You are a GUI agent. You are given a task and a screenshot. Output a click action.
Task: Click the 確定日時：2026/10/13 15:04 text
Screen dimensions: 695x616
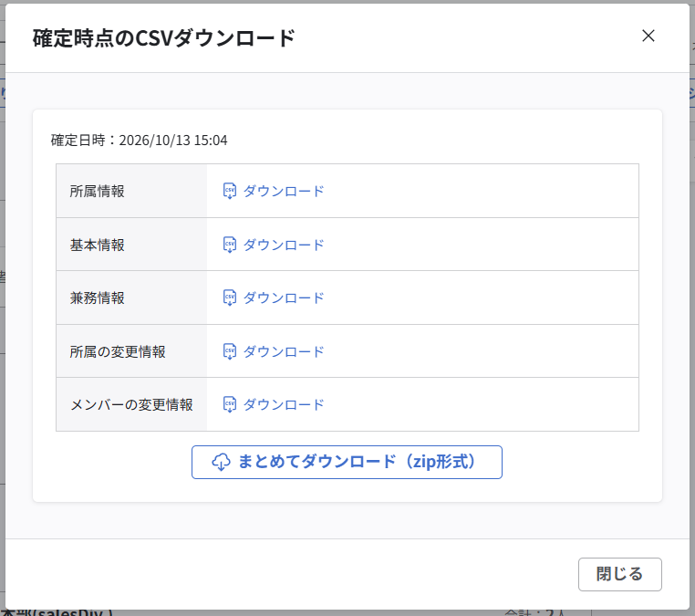coord(140,141)
